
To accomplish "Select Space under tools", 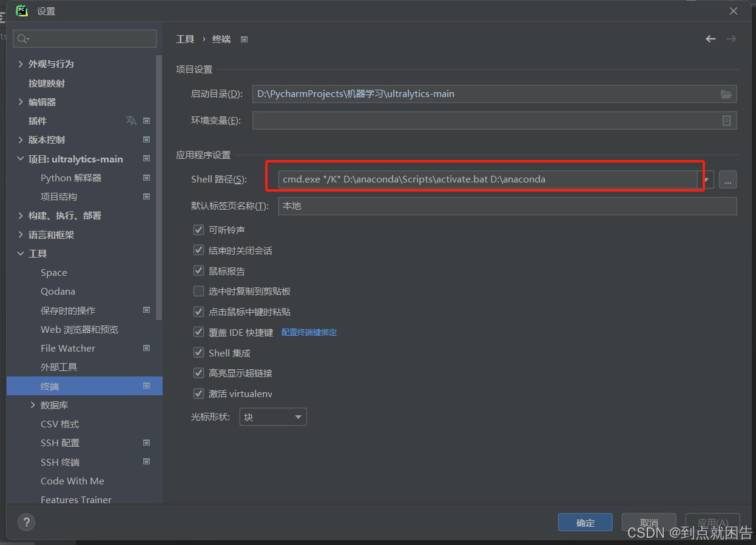I will pos(54,272).
